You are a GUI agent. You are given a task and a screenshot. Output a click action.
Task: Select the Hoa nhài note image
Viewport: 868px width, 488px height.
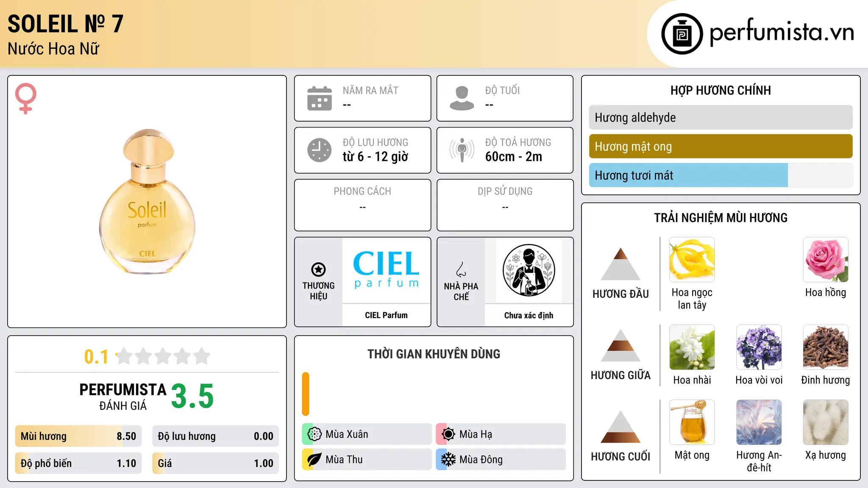[692, 347]
